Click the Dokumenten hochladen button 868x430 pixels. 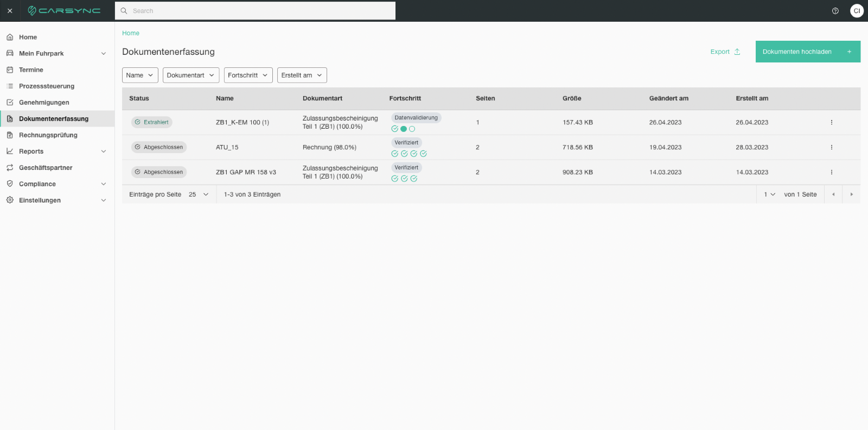[x=808, y=52]
